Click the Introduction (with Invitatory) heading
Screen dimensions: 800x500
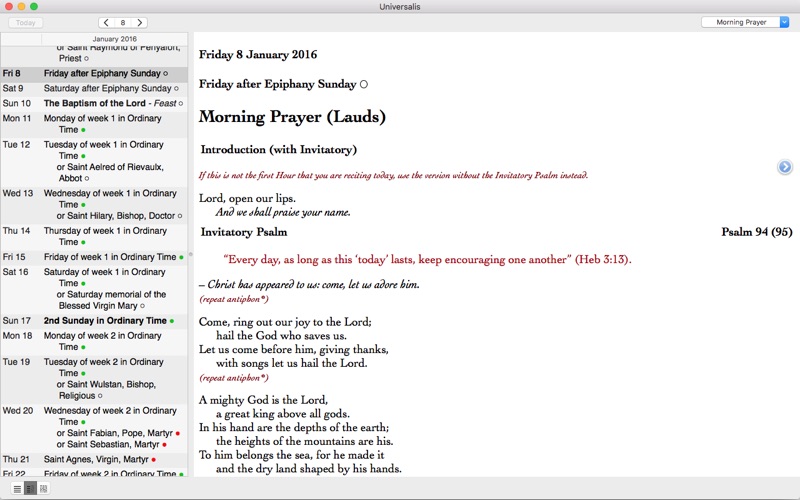279,149
